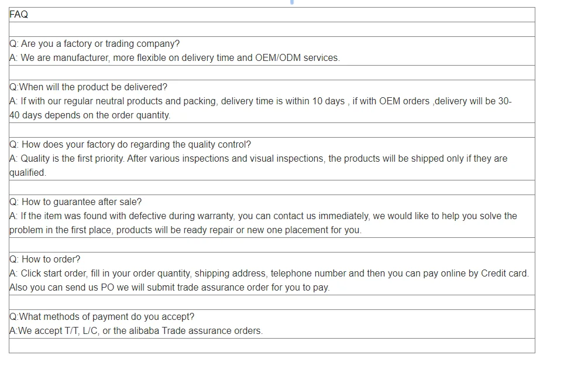588x365 pixels.
Task: Click the FAQ heading cell
Action: coord(272,15)
